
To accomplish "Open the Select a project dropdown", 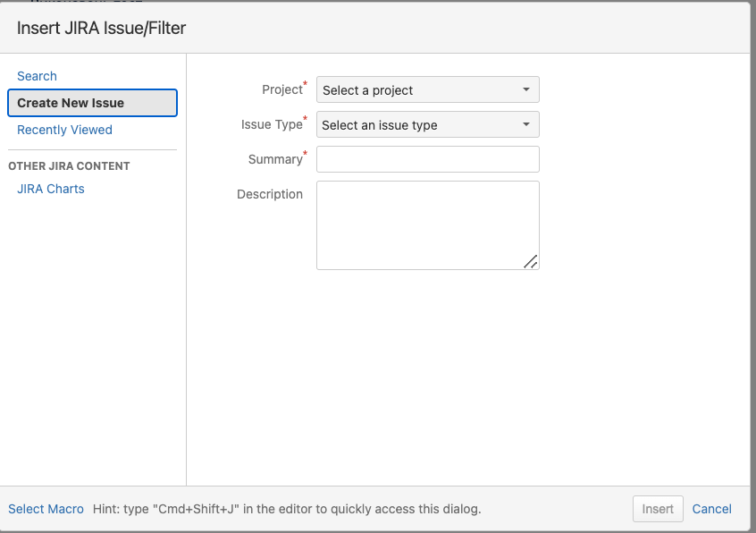I will click(x=428, y=89).
